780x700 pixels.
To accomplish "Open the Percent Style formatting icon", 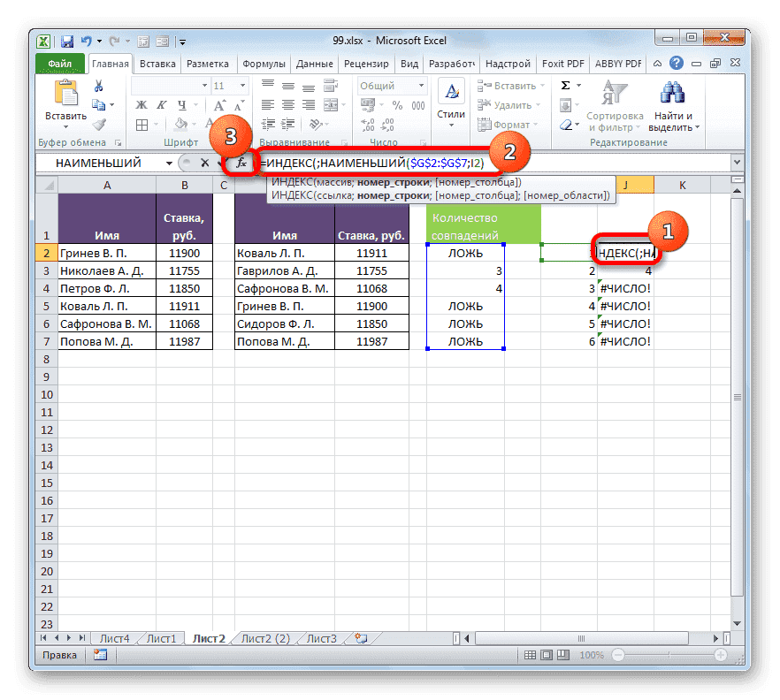I will click(397, 105).
